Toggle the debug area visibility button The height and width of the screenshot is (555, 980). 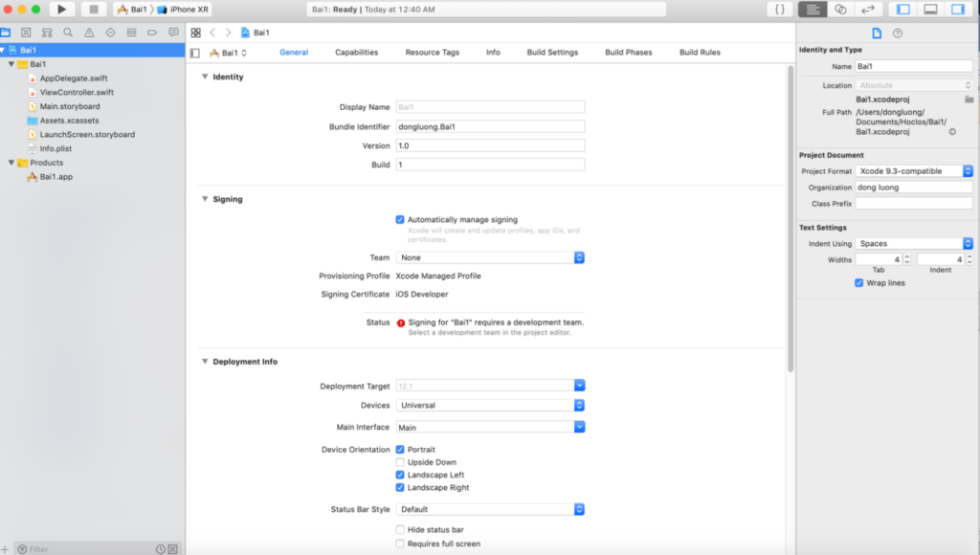931,10
